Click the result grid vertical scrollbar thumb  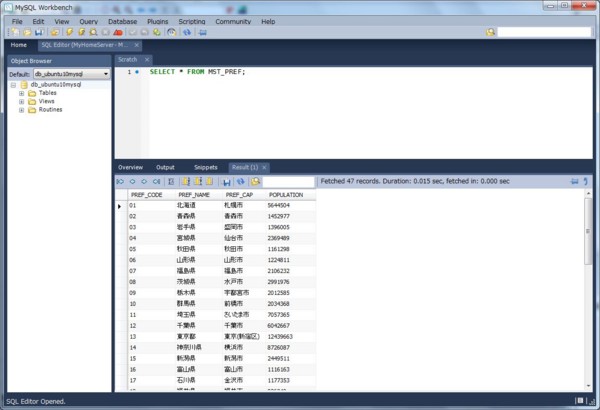pyautogui.click(x=588, y=231)
